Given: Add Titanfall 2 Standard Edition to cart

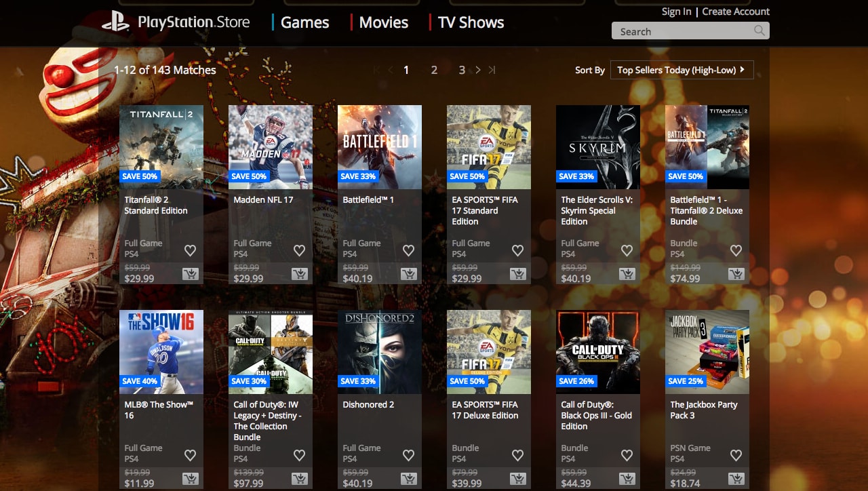Looking at the screenshot, I should point(190,274).
